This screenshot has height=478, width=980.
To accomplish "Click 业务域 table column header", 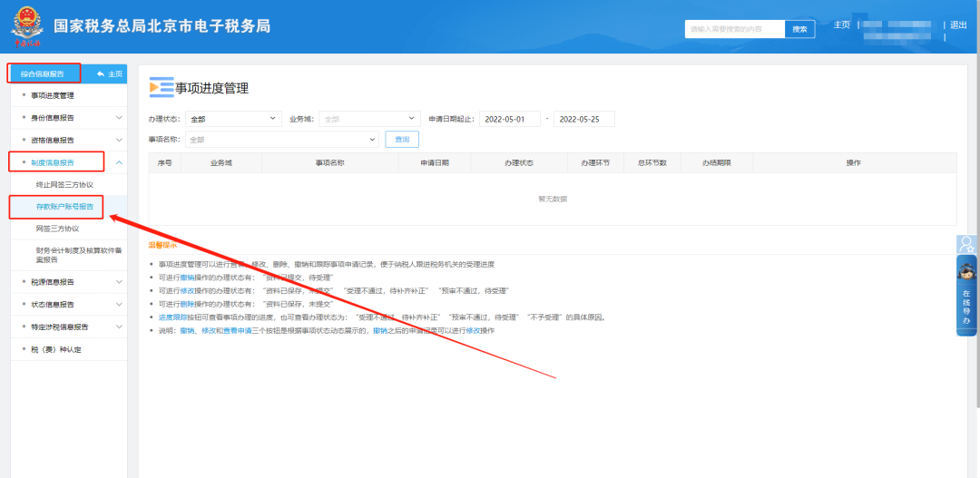I will [x=221, y=162].
